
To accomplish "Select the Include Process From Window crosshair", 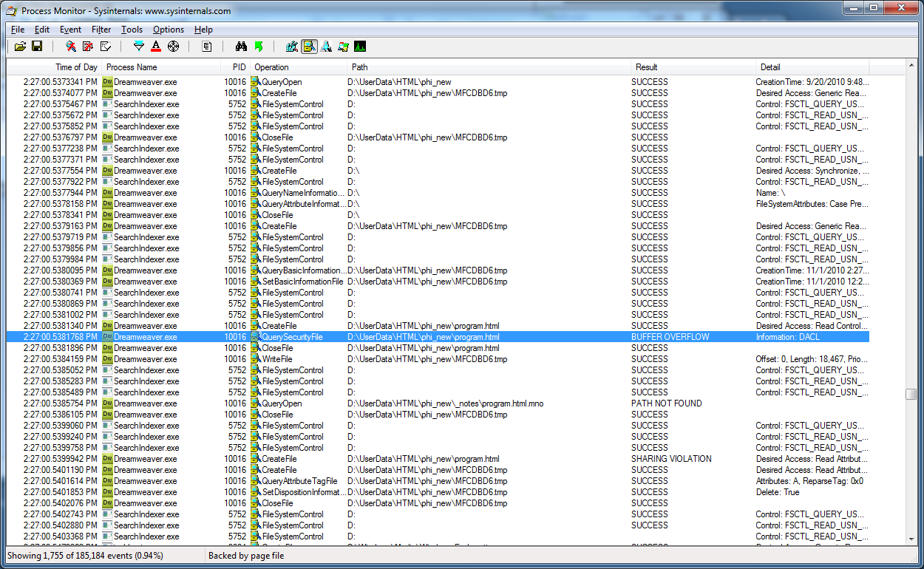I will click(x=173, y=47).
